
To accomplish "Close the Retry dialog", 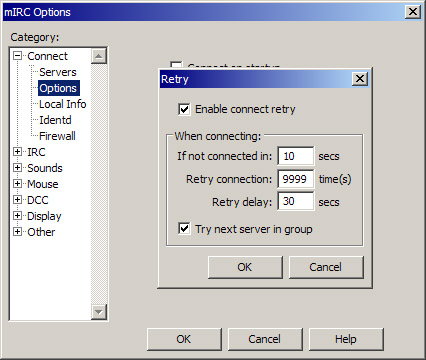I will coord(360,79).
